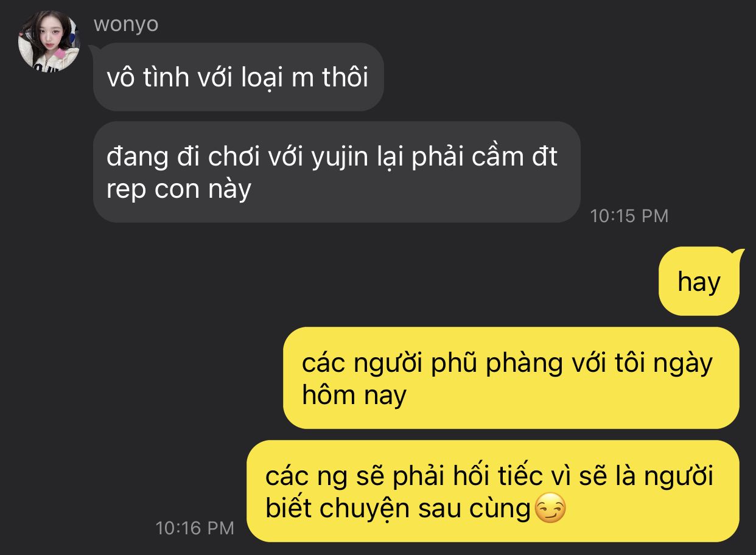The image size is (756, 555).
Task: Select the "các ng sẽ phải hối tiếc" message
Action: [492, 491]
